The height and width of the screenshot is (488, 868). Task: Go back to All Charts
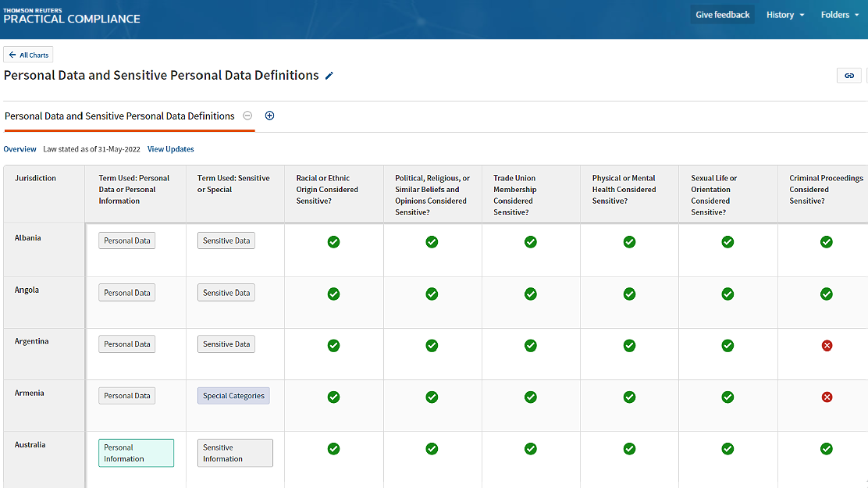pos(29,55)
